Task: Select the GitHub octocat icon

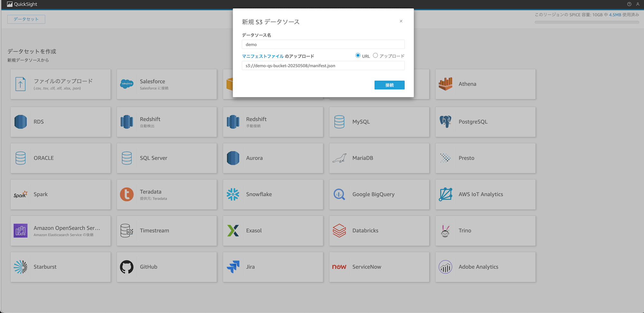Action: pyautogui.click(x=127, y=267)
